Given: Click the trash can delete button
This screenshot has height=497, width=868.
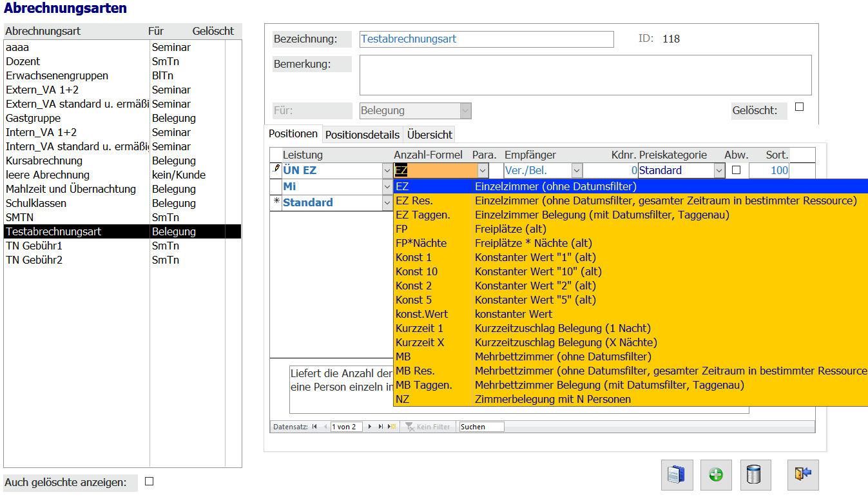Looking at the screenshot, I should [755, 475].
